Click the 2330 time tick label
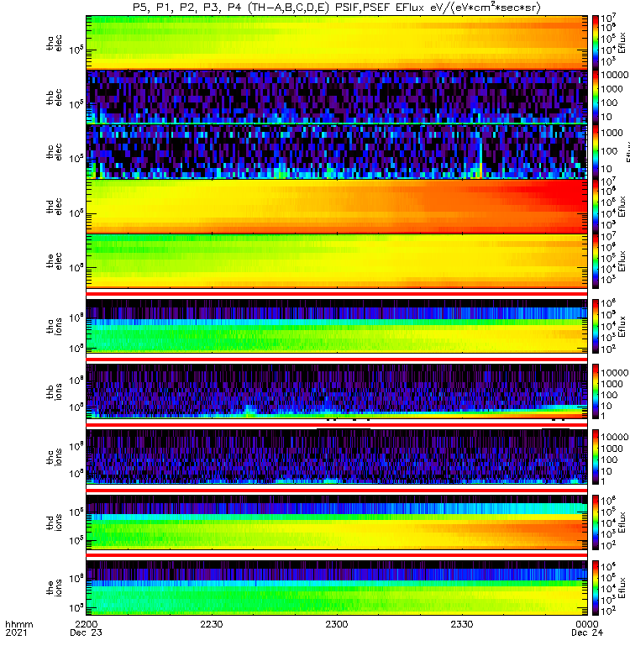 [461, 624]
